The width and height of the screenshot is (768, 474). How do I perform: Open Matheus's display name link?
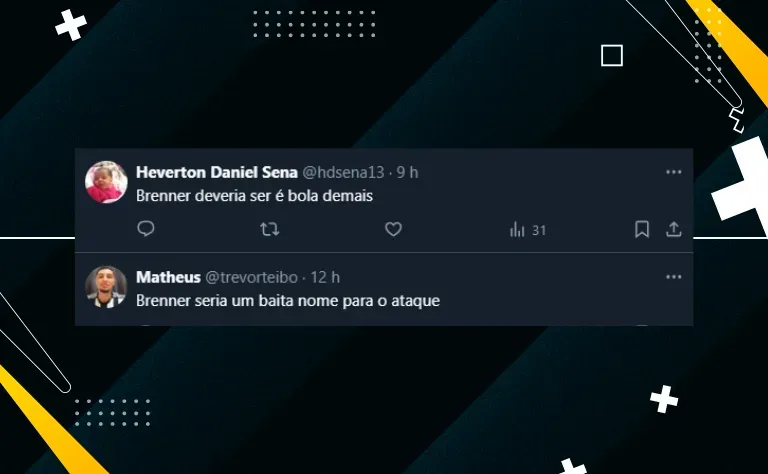coord(168,277)
